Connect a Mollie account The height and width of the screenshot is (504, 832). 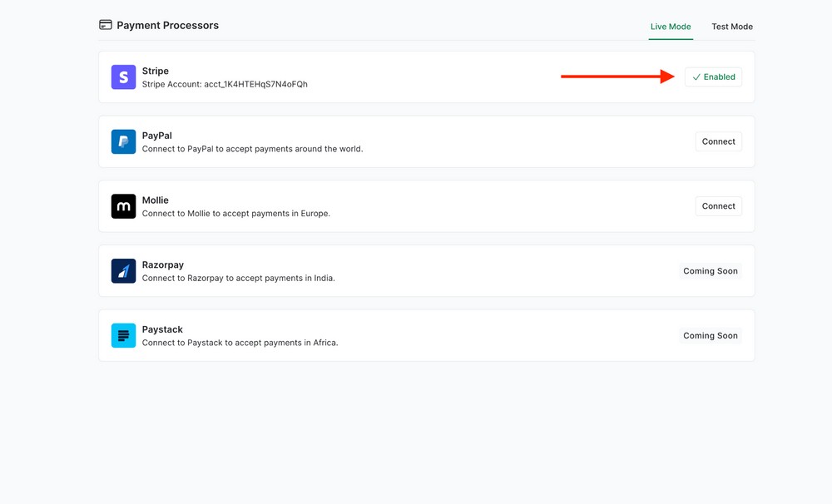pos(718,205)
